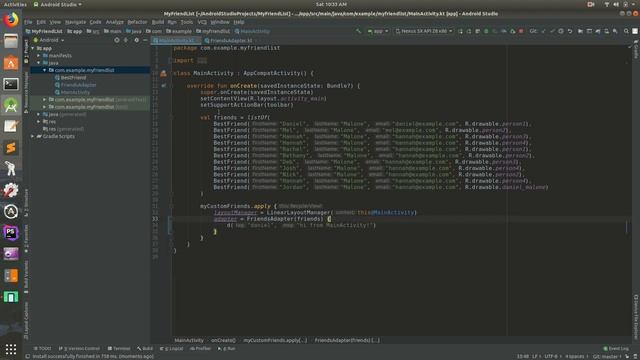Open the Event Log

pyautogui.click(x=616, y=349)
